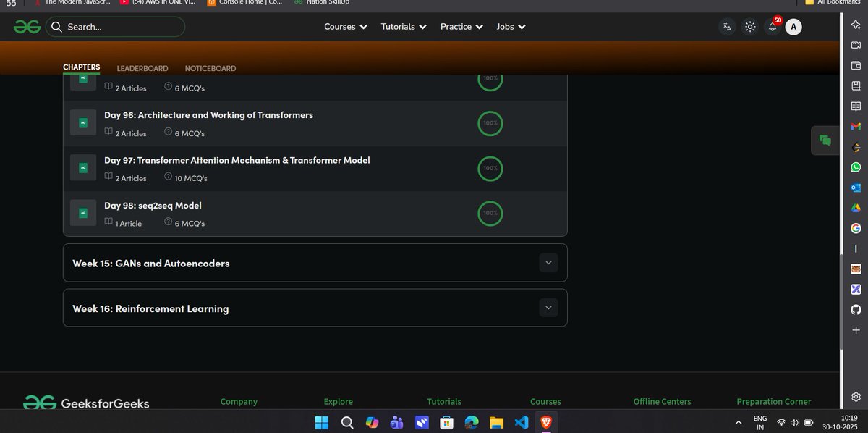Click the Day 97 chapter thumbnail icon
868x433 pixels.
[x=83, y=168]
